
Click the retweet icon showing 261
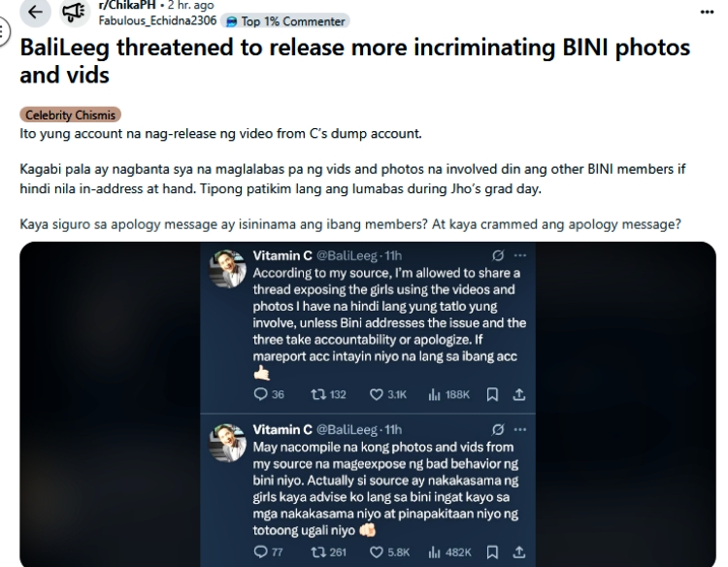click(318, 552)
